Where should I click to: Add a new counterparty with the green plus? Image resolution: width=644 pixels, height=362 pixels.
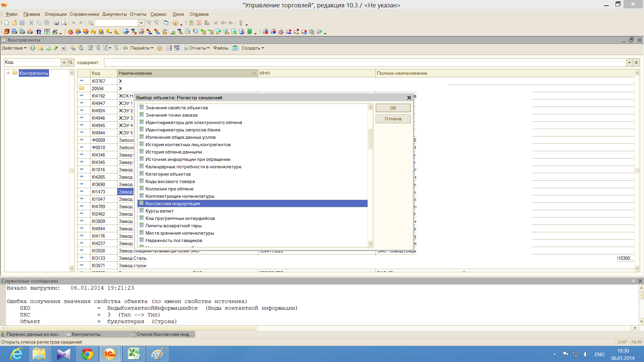click(x=33, y=48)
